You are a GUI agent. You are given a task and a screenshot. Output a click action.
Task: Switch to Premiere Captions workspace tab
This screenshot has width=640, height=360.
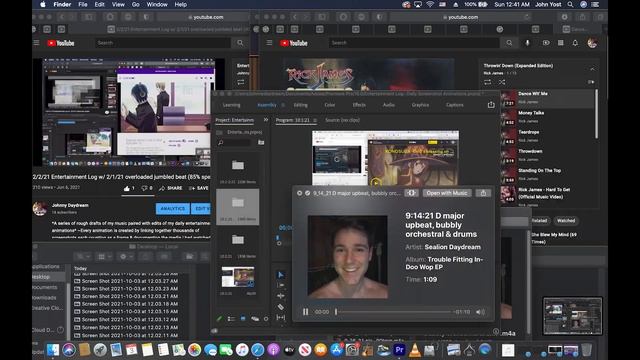tap(455, 105)
